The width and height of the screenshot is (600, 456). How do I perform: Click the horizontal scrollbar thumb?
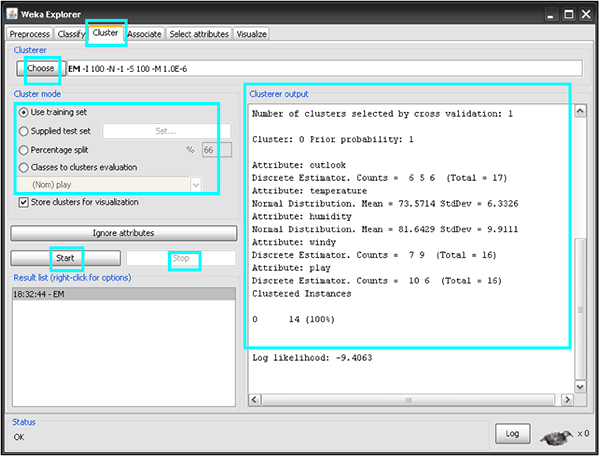[x=408, y=400]
